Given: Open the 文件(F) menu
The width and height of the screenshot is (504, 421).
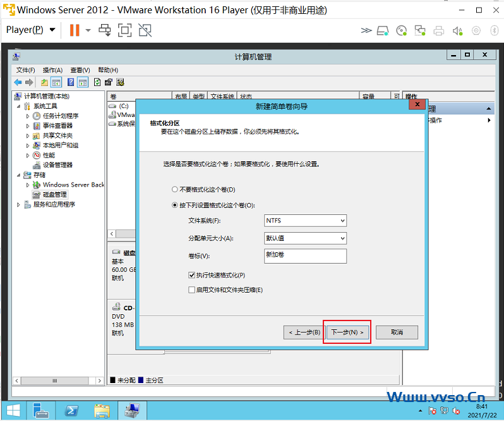Looking at the screenshot, I should (x=25, y=70).
